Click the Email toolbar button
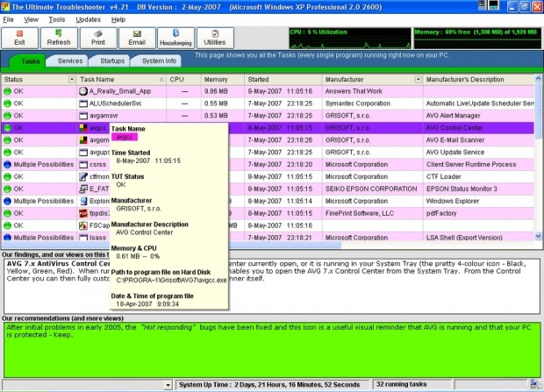 tap(137, 38)
